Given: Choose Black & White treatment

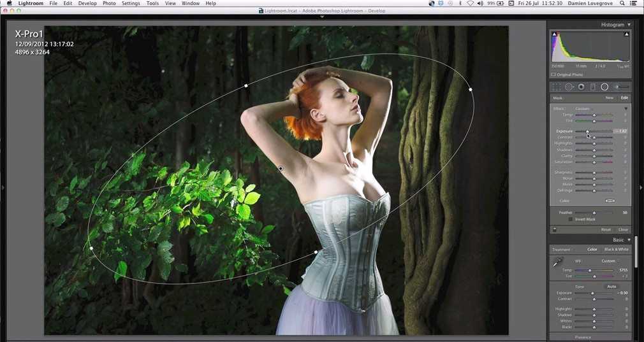Looking at the screenshot, I should [x=617, y=249].
